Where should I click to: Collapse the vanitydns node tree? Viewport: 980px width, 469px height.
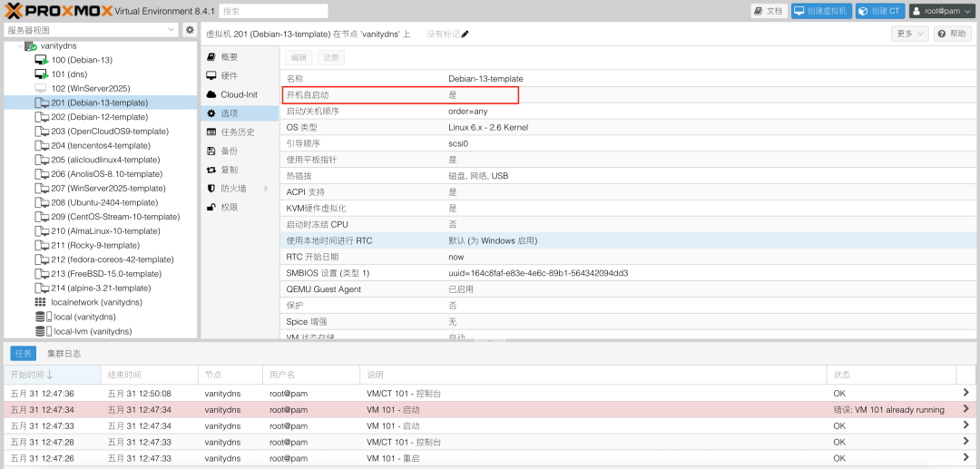tap(18, 46)
